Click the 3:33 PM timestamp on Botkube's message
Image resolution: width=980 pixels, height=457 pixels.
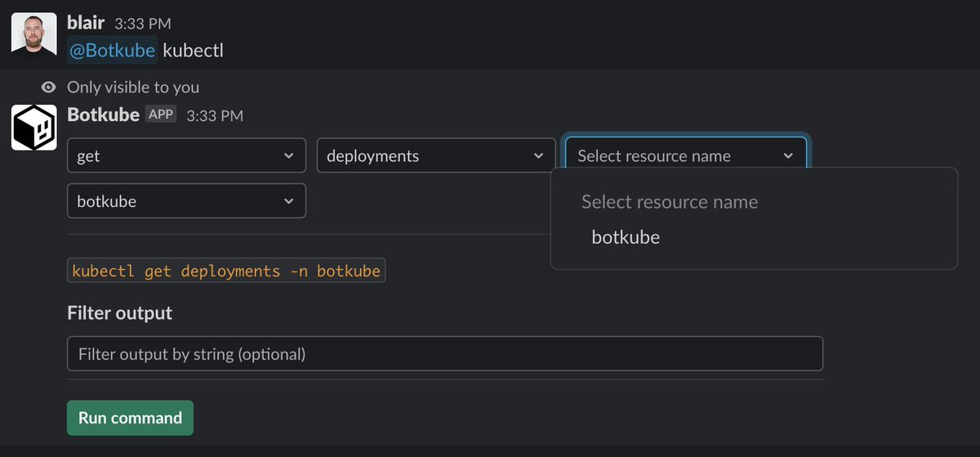pyautogui.click(x=215, y=116)
